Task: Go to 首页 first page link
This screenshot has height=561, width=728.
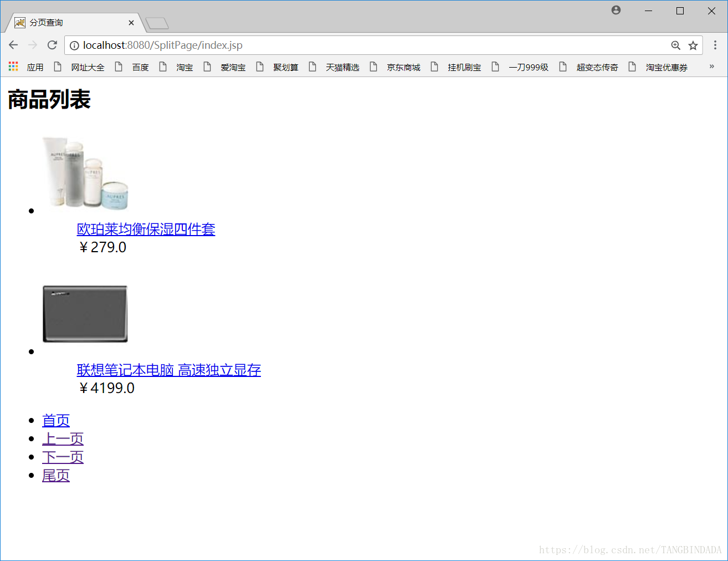Action: (56, 420)
